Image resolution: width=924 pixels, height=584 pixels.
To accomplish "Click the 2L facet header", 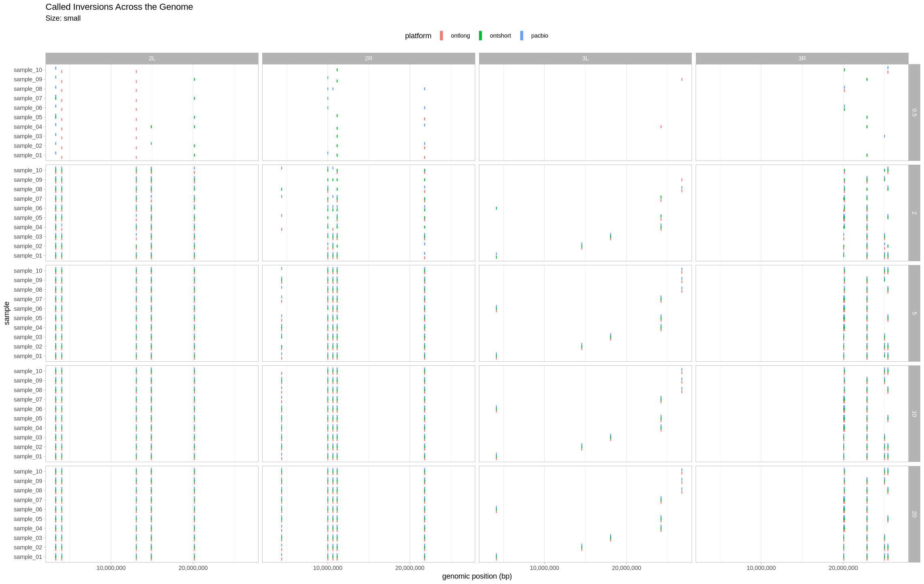I will (152, 58).
